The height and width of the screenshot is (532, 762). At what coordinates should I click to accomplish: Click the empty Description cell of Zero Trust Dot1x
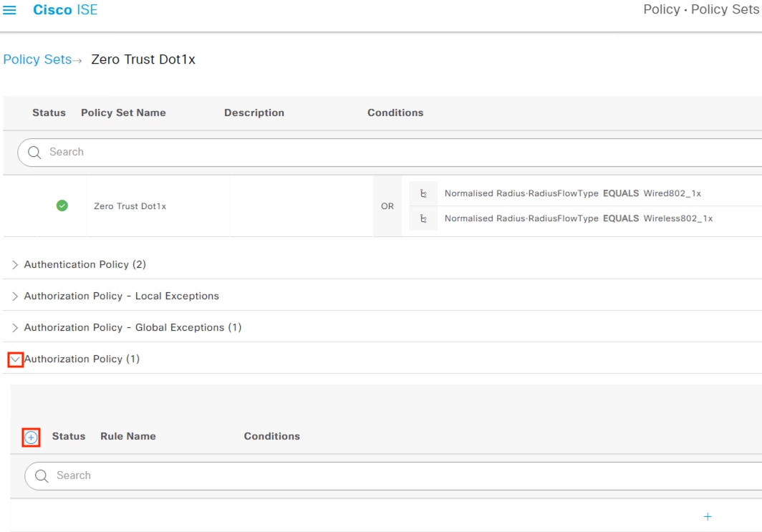tap(302, 206)
